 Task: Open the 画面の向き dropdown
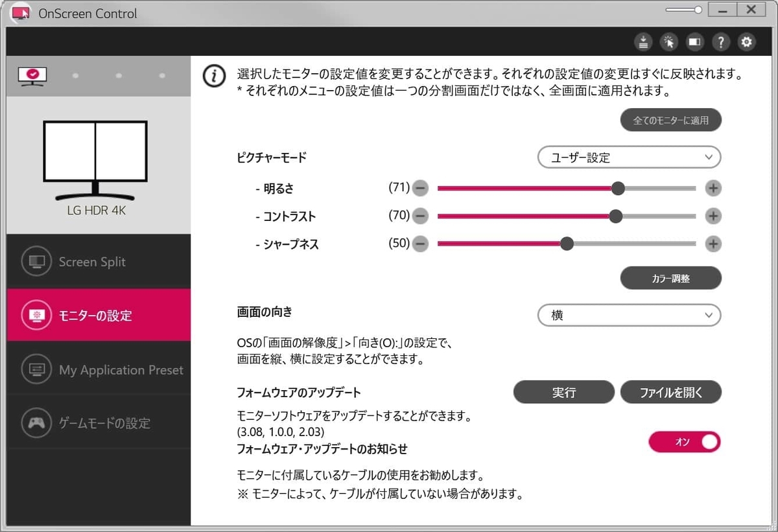coord(630,315)
